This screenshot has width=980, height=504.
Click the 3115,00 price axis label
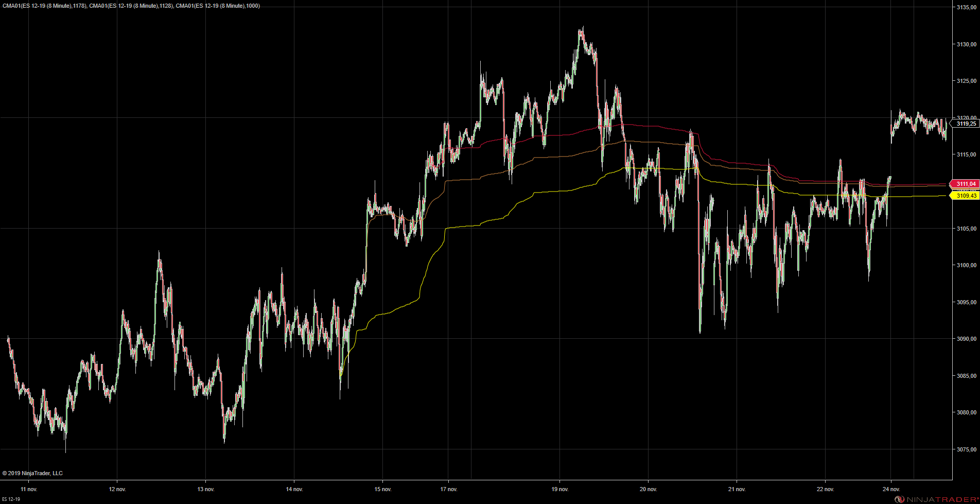point(966,154)
